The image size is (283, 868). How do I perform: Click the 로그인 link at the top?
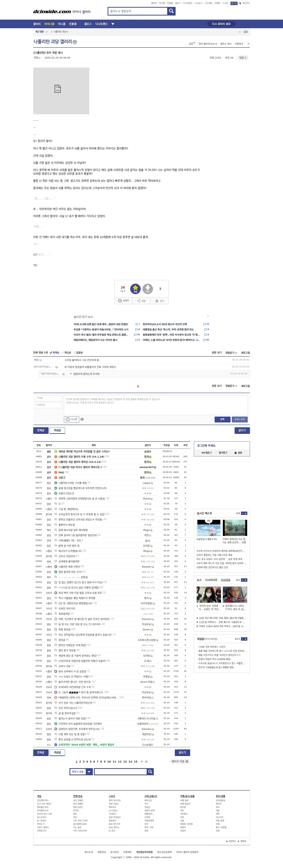[234, 3]
